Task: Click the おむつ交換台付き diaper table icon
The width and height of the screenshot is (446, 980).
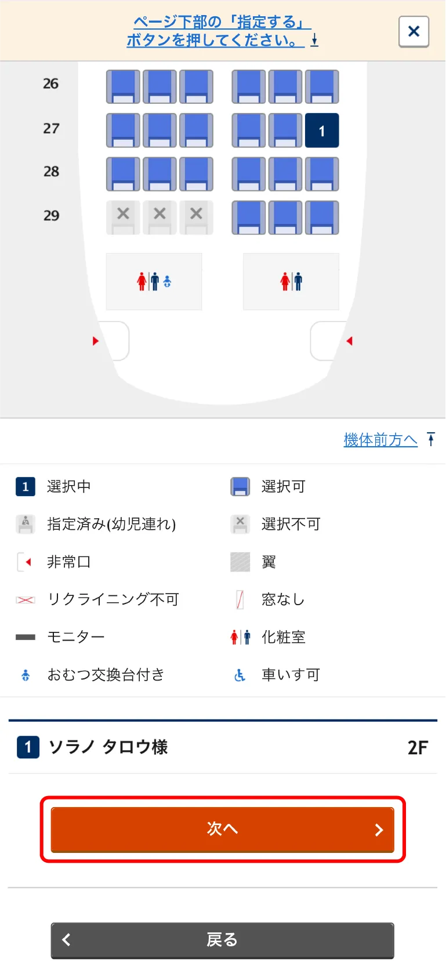Action: coord(25,674)
